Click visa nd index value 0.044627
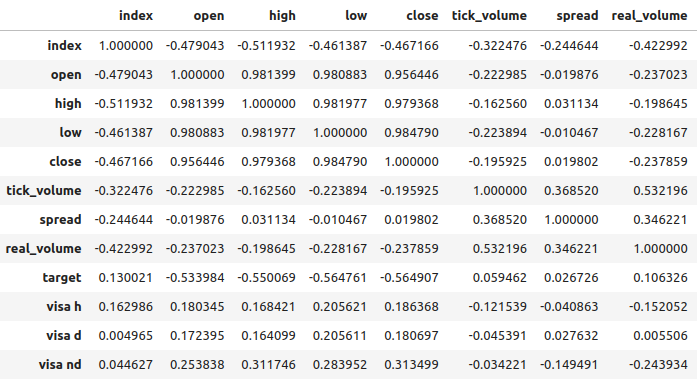This screenshot has width=697, height=389. click(125, 365)
